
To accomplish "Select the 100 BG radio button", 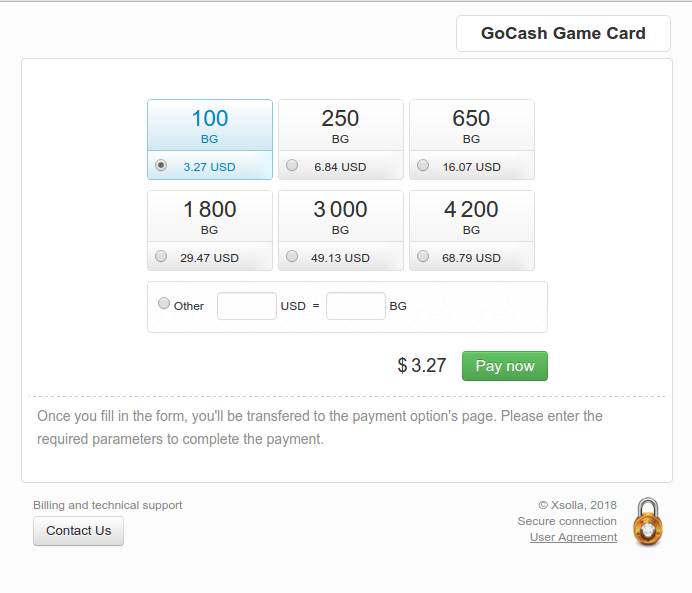I will (x=161, y=165).
